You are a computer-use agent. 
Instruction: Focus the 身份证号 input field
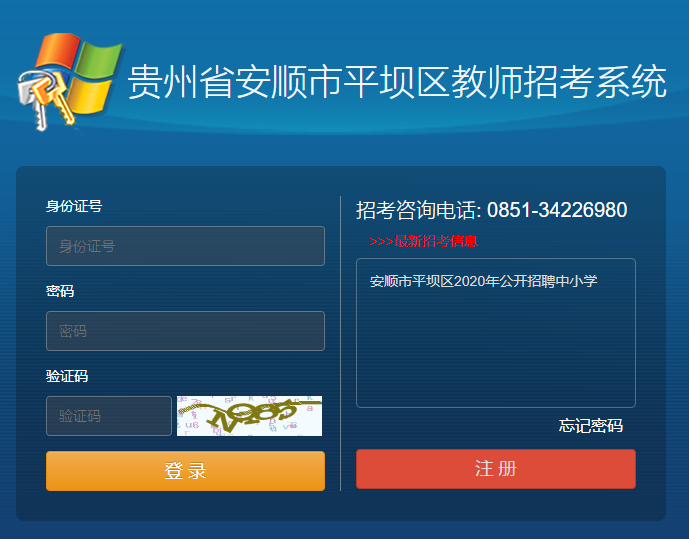click(185, 246)
